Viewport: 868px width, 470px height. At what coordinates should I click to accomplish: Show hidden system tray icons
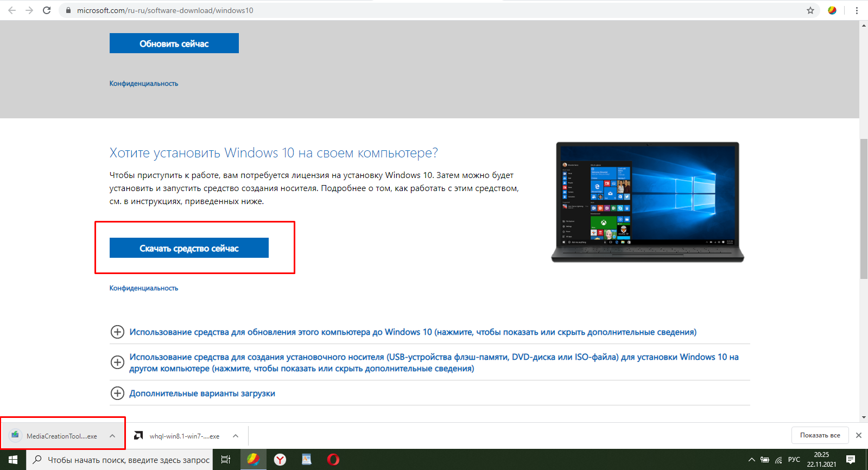(x=751, y=460)
